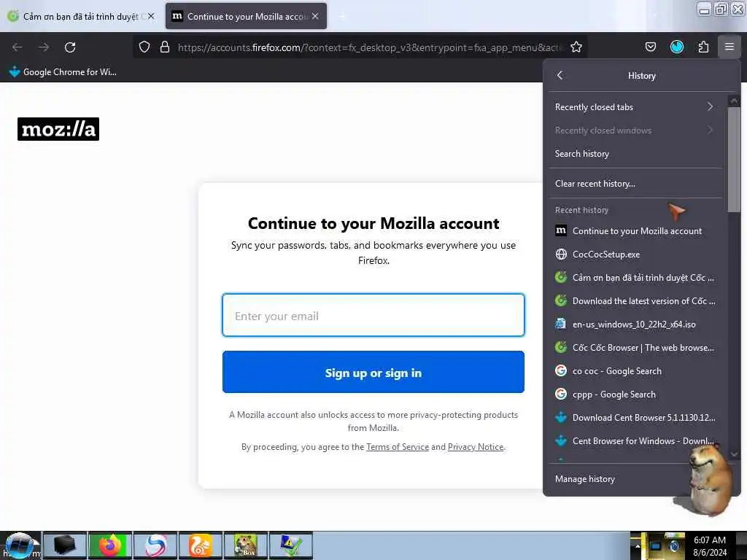Open cppp - Google Search history entry
The image size is (747, 560).
coord(635,394)
